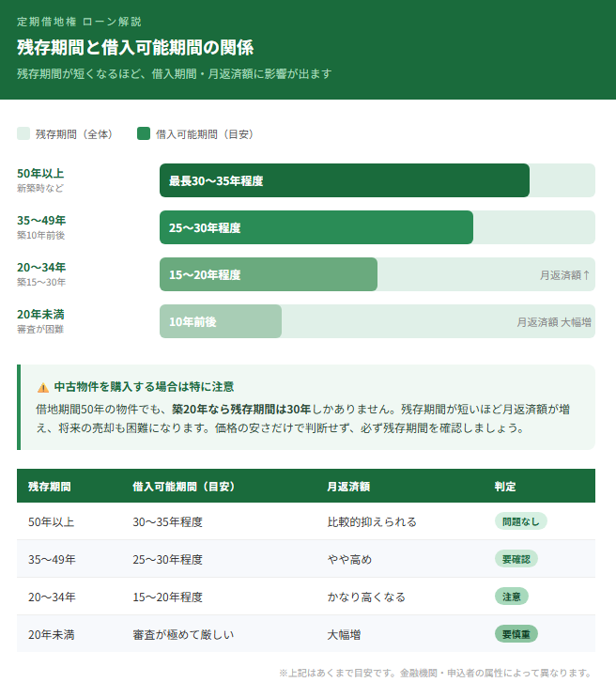The image size is (616, 698).
Task: Click the 10年前後 bar
Action: coord(220,321)
